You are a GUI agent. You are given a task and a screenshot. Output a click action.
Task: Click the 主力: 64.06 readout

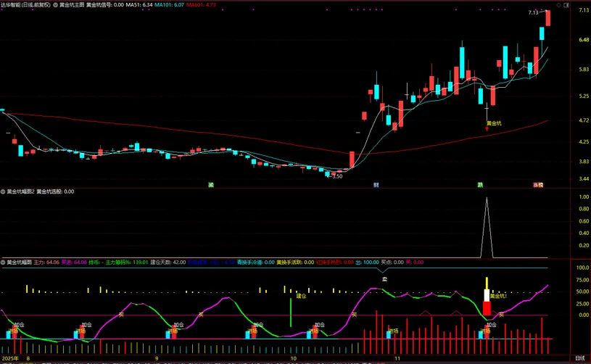click(x=46, y=262)
